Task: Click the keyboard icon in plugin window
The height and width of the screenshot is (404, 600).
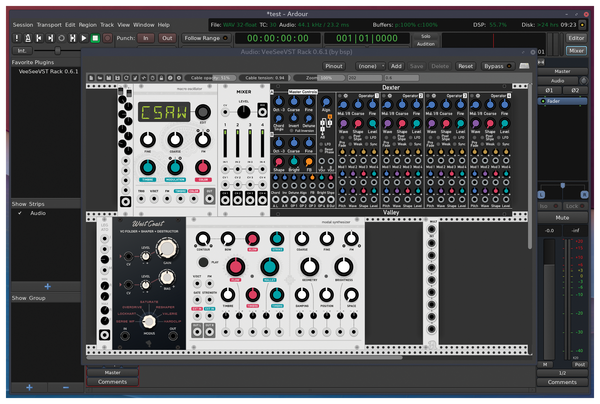Action: [x=524, y=66]
